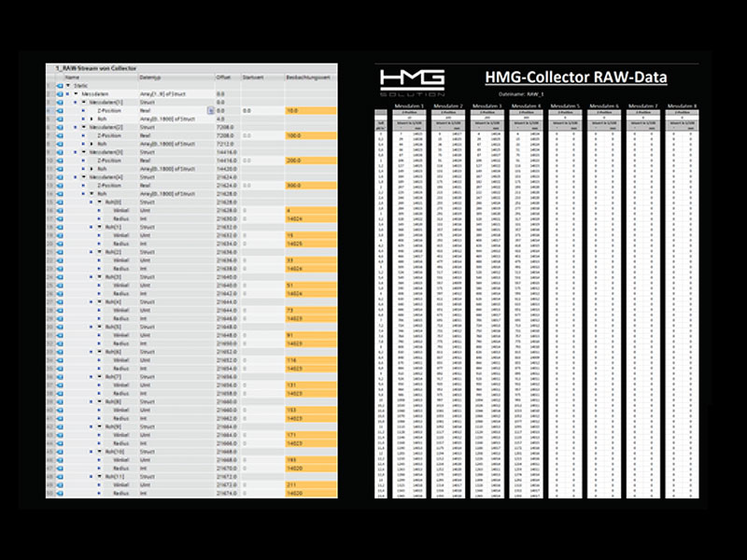Click the Beobachtungswert column header
747x560 pixels.
click(311, 77)
